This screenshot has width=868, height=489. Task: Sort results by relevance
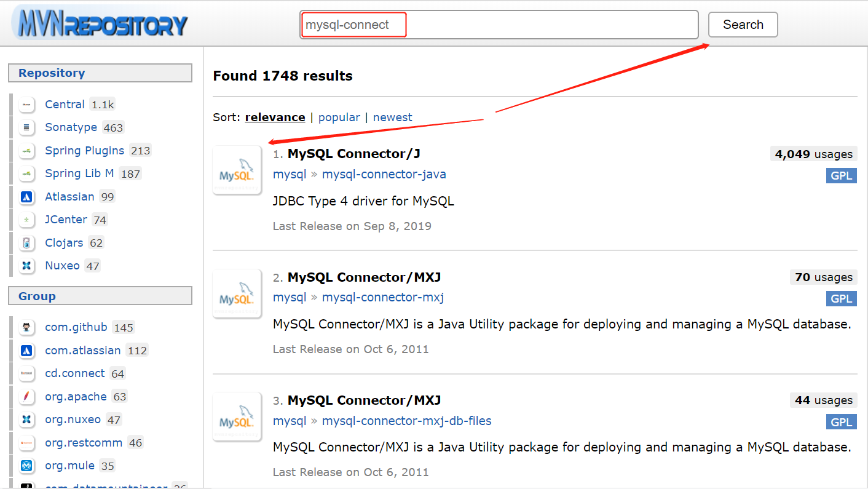275,117
